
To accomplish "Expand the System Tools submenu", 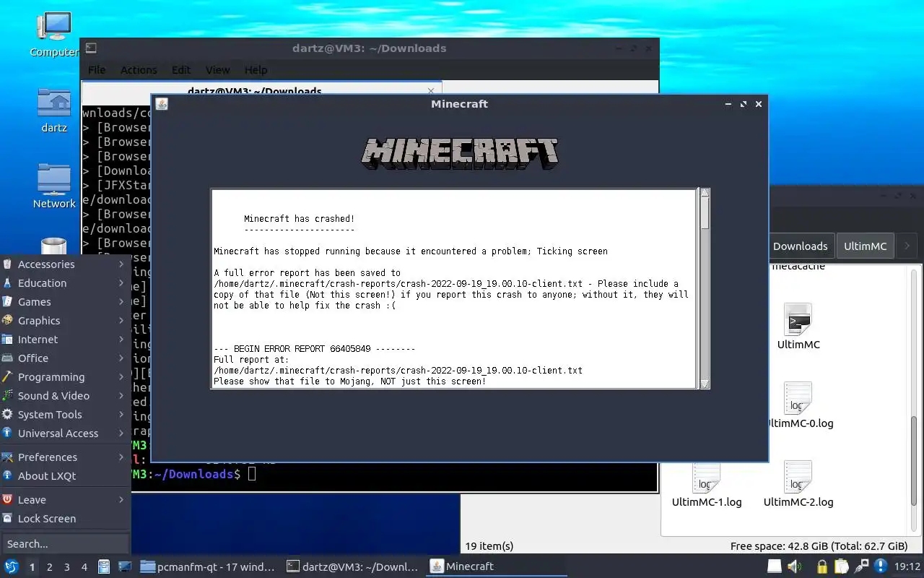I will pyautogui.click(x=66, y=415).
